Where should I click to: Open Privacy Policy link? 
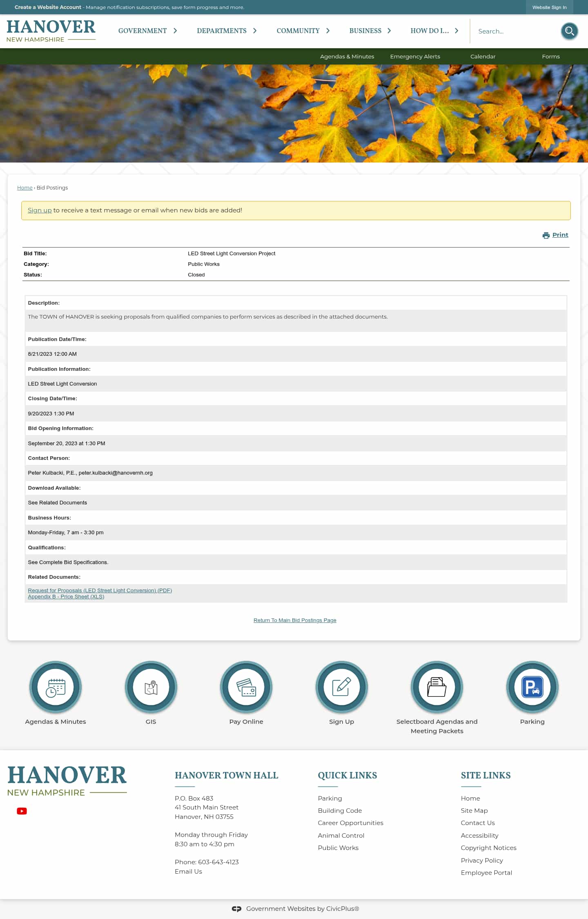[482, 860]
